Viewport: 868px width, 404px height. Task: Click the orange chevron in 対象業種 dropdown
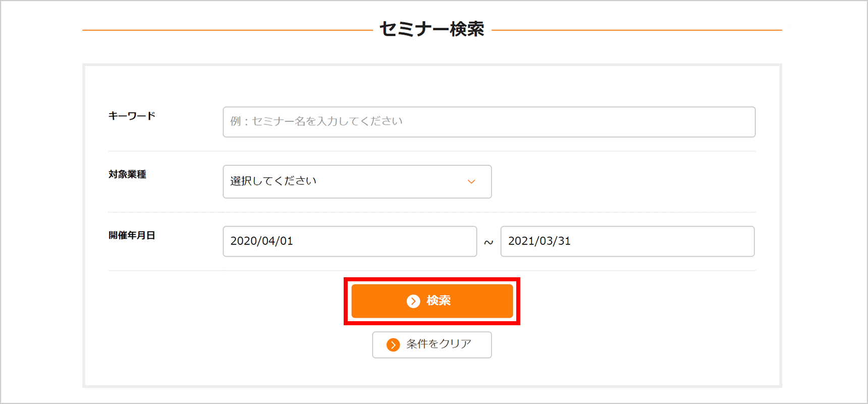(471, 182)
